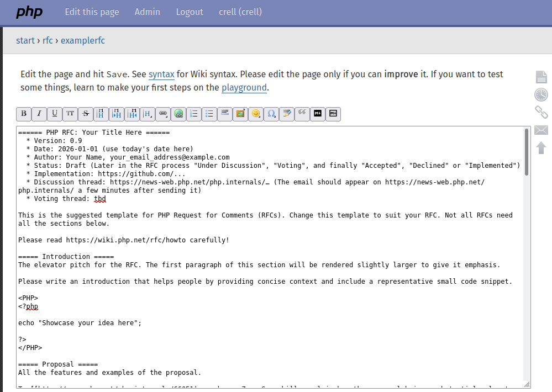Screen dimensions: 552x392
Task: Insert an ordered list item
Action: coord(194,114)
